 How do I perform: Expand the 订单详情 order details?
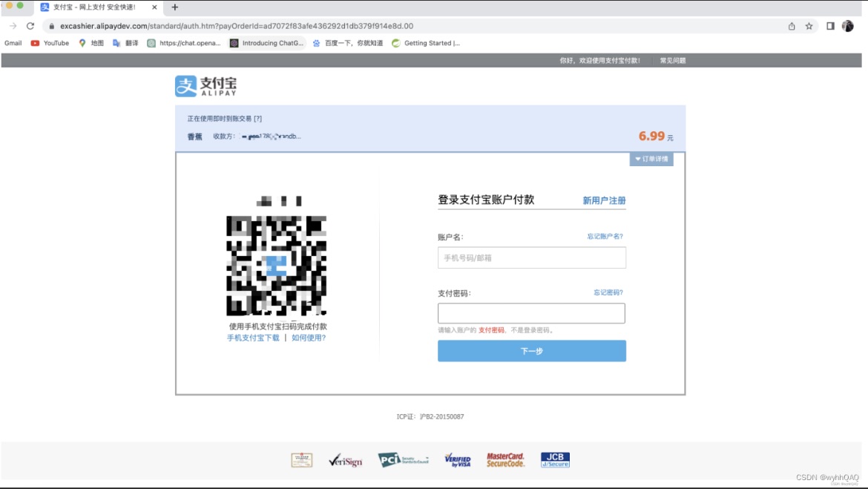(x=651, y=159)
